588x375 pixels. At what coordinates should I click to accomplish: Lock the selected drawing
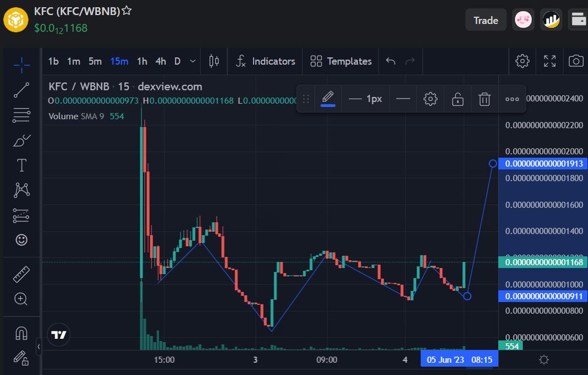(458, 99)
